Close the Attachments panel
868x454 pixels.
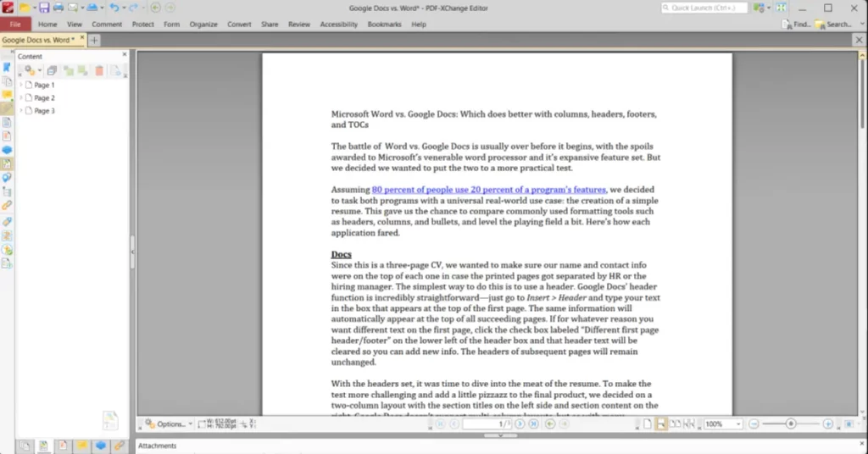861,444
